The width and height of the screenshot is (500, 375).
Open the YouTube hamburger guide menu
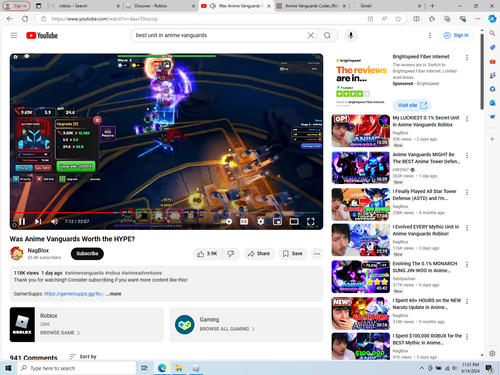[x=14, y=35]
